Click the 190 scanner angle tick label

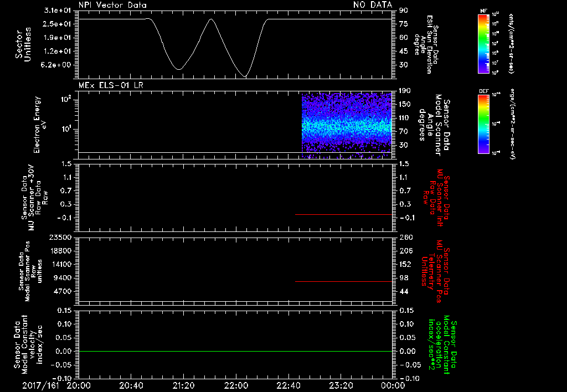tap(406, 91)
